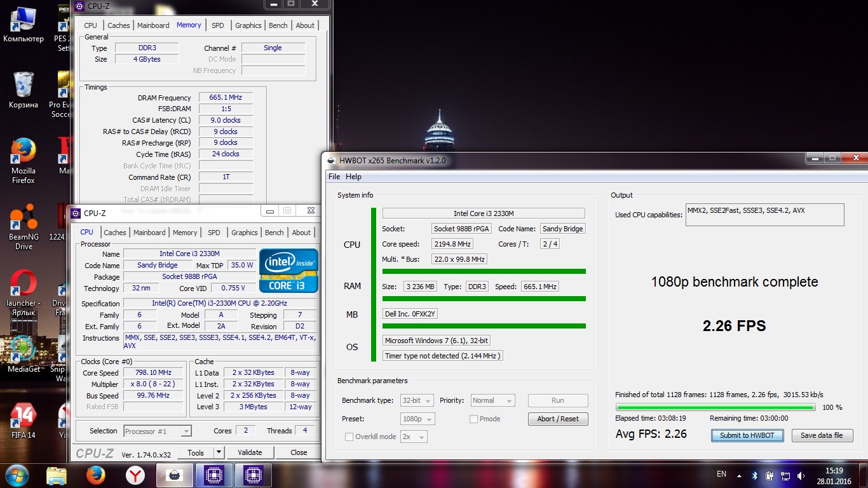This screenshot has width=868, height=488.
Task: Open the Benchmark type 32-bit dropdown
Action: point(417,400)
